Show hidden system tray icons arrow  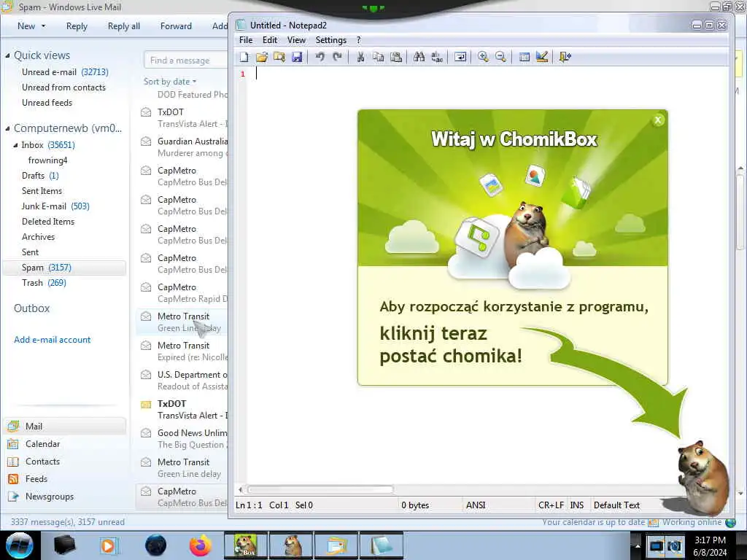click(637, 545)
